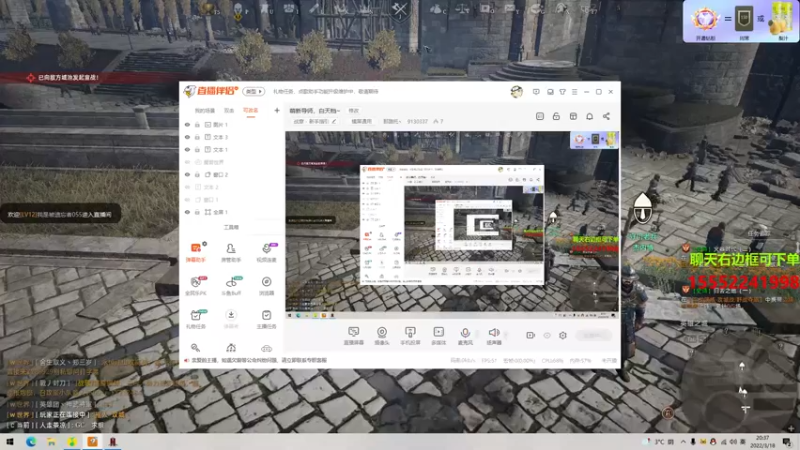Screen dimensions: 800x450
Task: Open the 弹幕助手 danmaku assistant tool
Action: (195, 252)
